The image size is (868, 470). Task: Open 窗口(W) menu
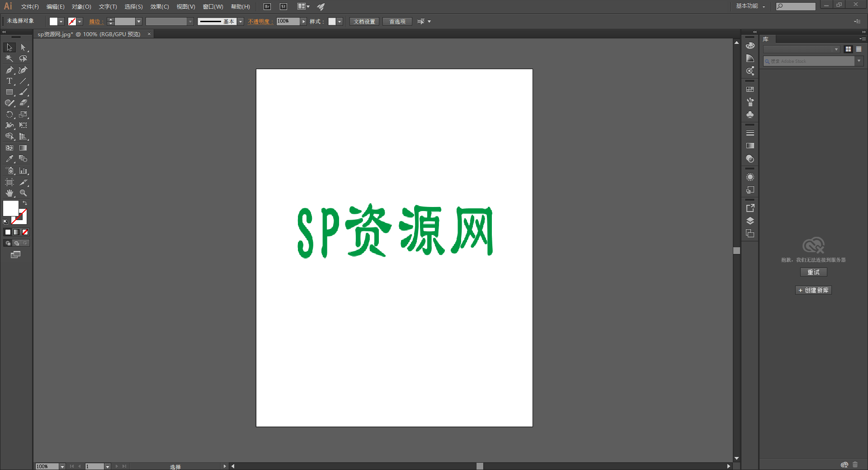click(213, 7)
